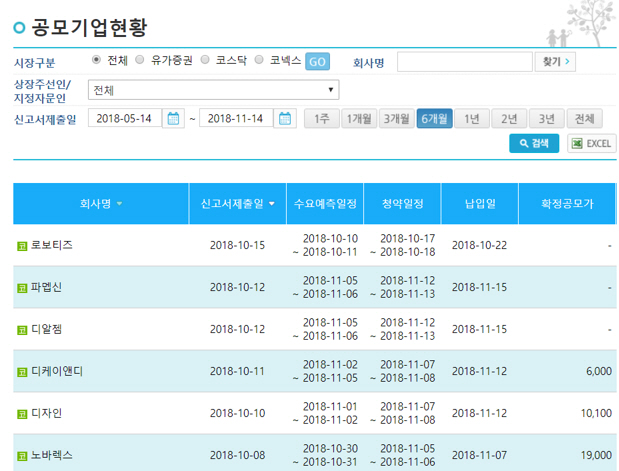Click 청약일정 column header
This screenshot has height=471, width=619.
tap(402, 204)
